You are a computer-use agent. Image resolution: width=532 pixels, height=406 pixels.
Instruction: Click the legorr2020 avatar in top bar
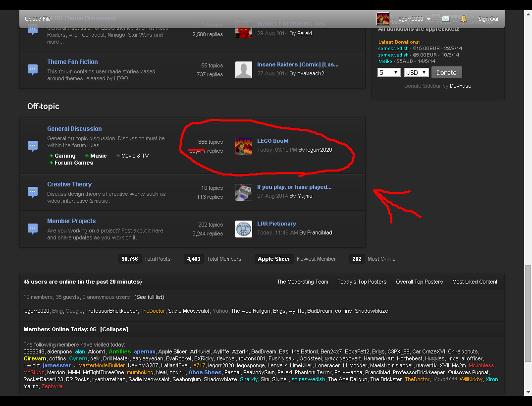click(383, 19)
